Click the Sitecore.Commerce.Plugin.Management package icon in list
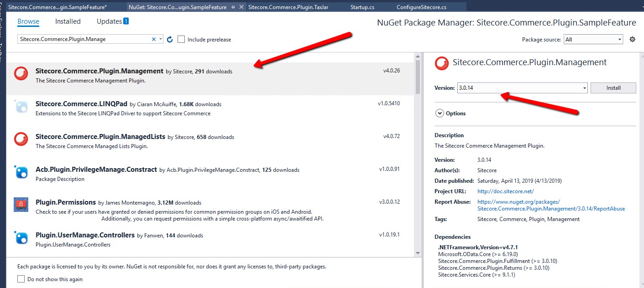Viewport: 644px width, 288px height. (21, 73)
